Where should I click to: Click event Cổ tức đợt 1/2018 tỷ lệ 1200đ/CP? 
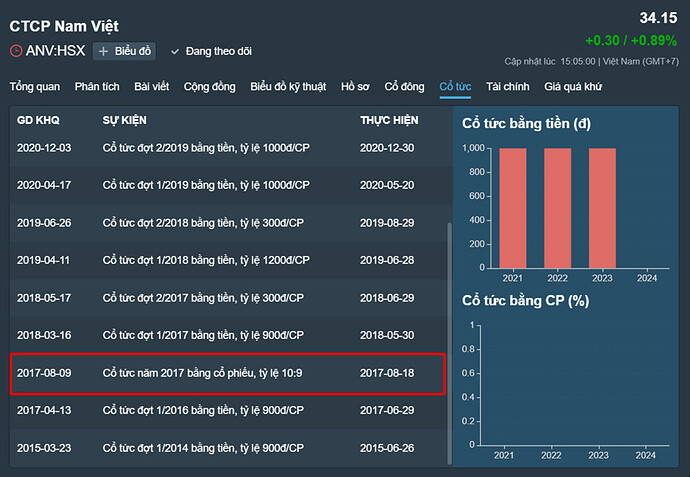(x=206, y=260)
